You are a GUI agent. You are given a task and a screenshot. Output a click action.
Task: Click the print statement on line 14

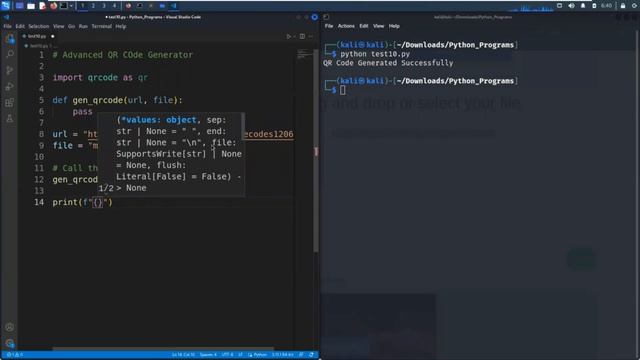82,202
